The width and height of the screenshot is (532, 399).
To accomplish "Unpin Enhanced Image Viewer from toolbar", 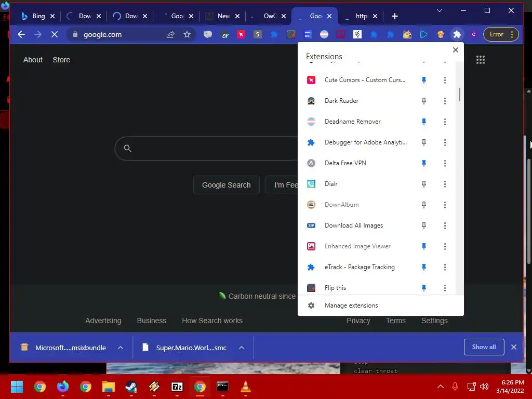I will click(424, 246).
